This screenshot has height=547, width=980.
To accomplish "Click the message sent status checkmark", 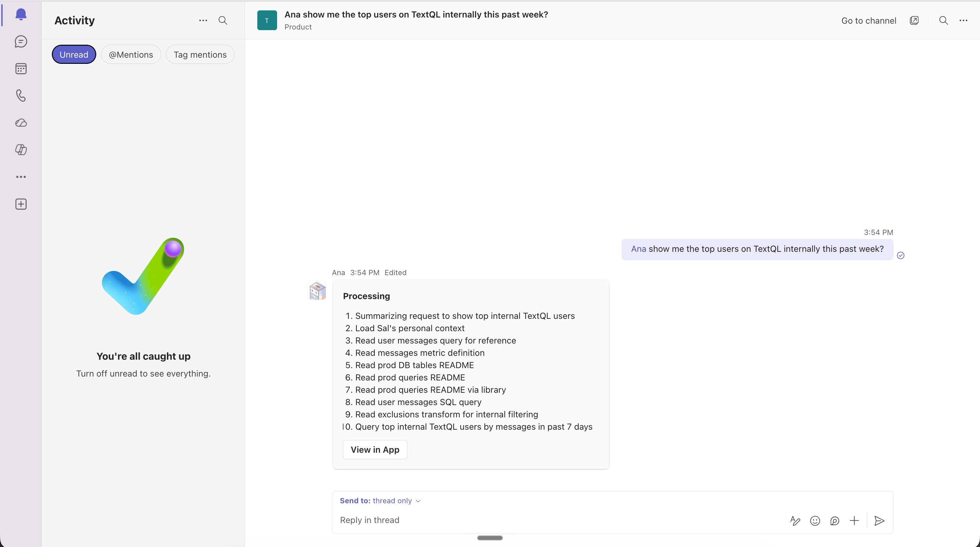I will click(901, 255).
